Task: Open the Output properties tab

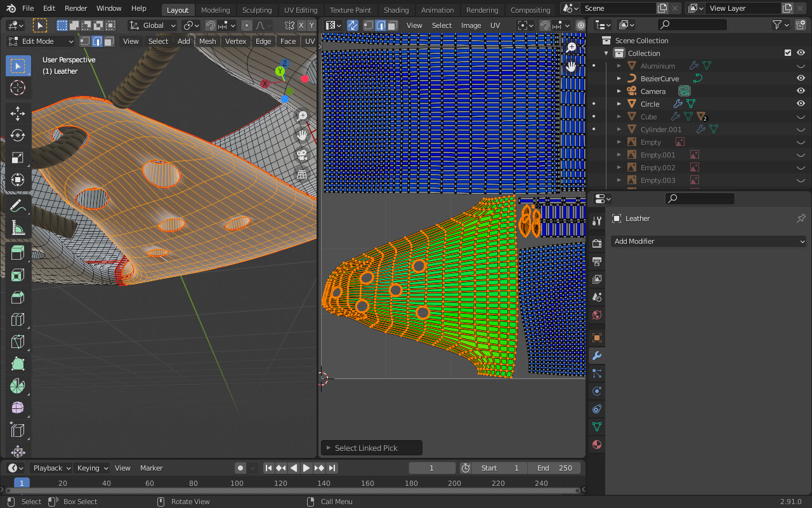Action: coord(596,262)
